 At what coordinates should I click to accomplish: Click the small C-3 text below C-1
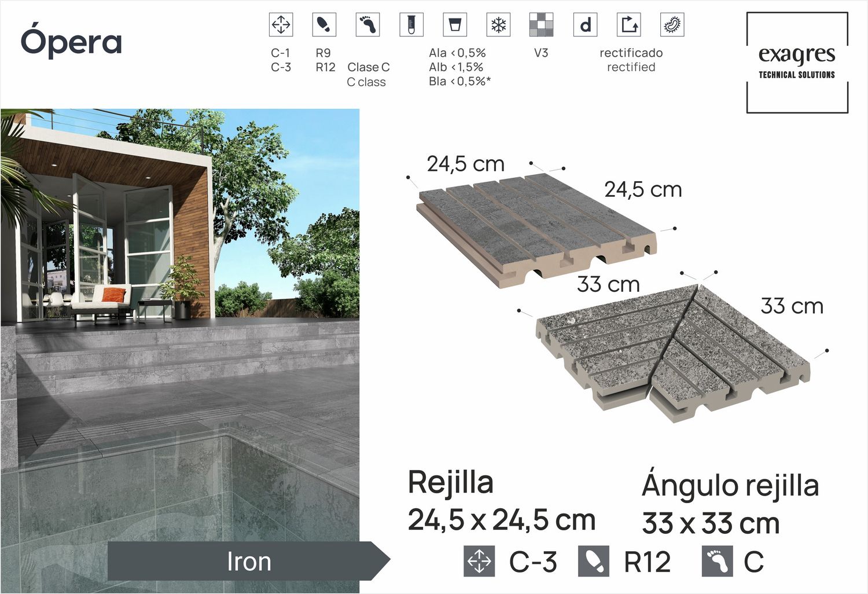[281, 67]
